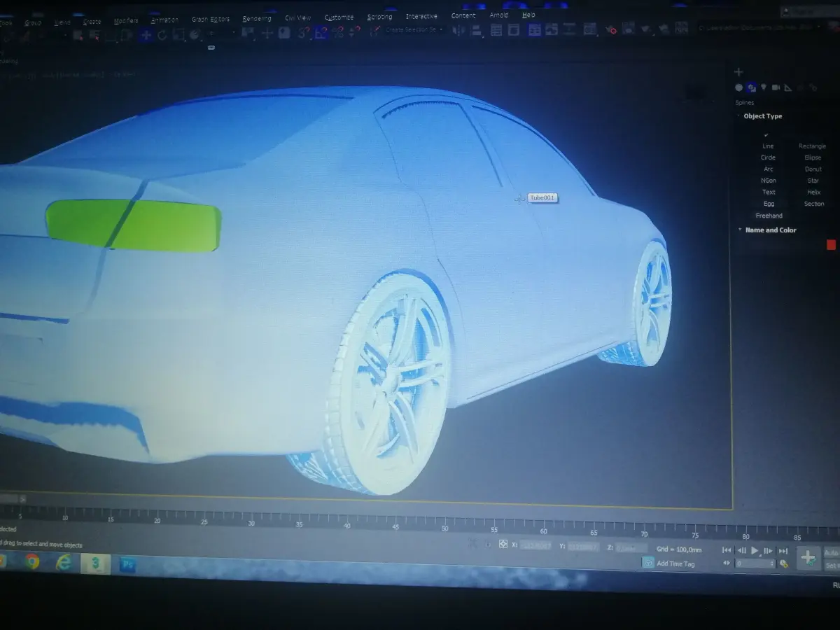Click the current frame number field

(754, 563)
